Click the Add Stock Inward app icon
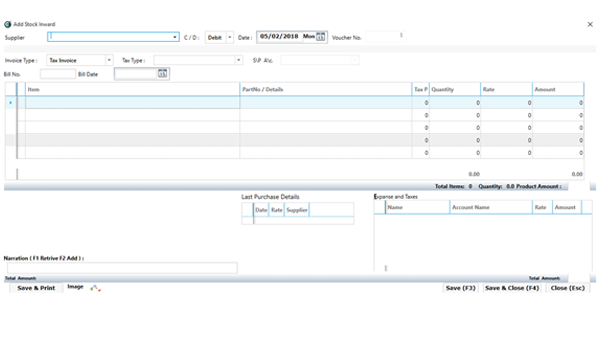 click(8, 24)
